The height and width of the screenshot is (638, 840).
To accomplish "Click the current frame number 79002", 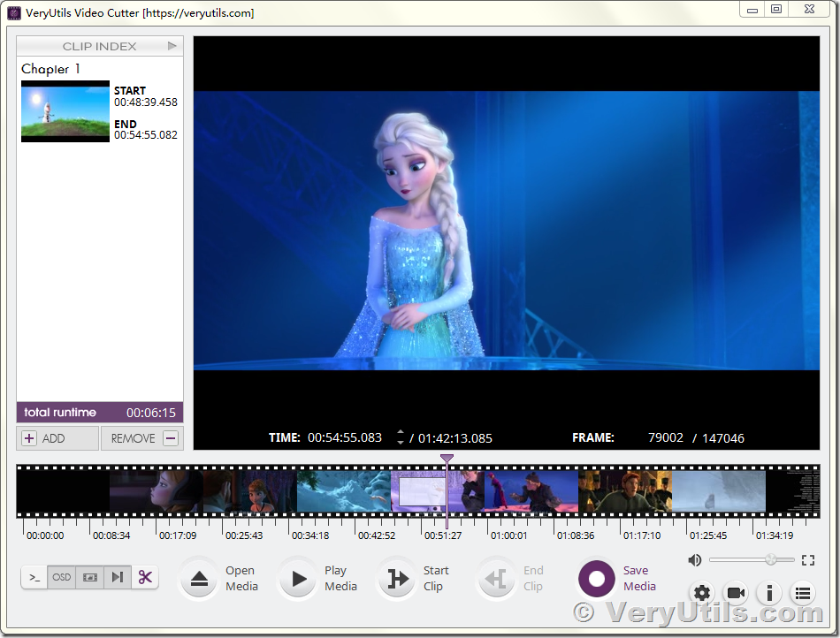I will pyautogui.click(x=665, y=437).
